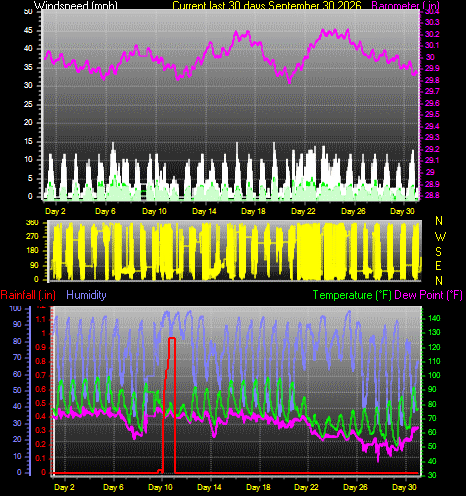This screenshot has height=496, width=466.
Task: Click the 270 degree wind direction tick
Action: coord(32,236)
